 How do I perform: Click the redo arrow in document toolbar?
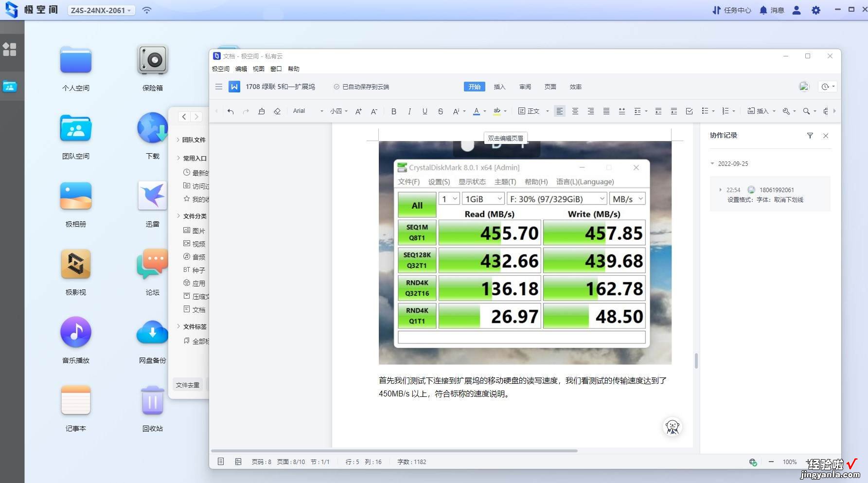(x=246, y=111)
